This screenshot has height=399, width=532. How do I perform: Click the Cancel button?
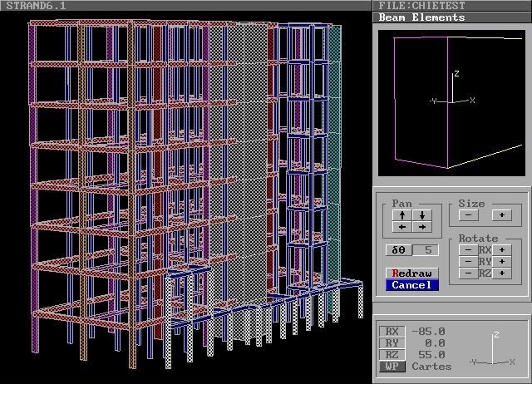[412, 285]
